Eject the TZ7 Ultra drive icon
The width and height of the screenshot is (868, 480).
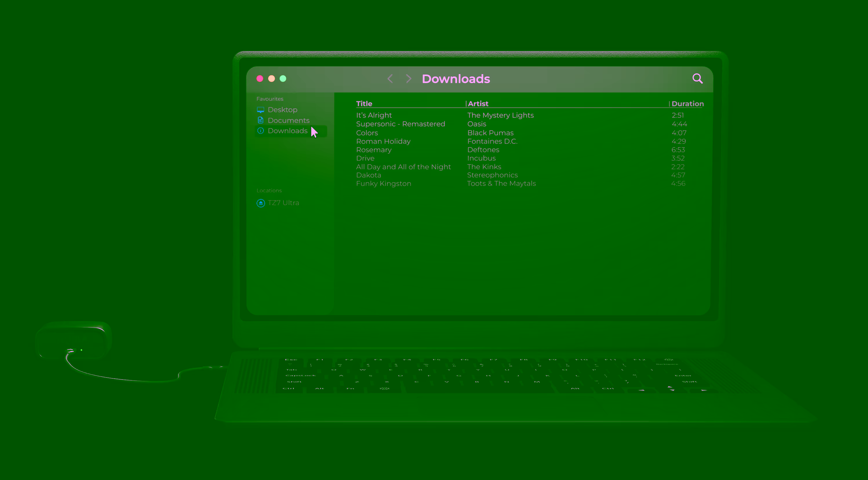pos(261,203)
